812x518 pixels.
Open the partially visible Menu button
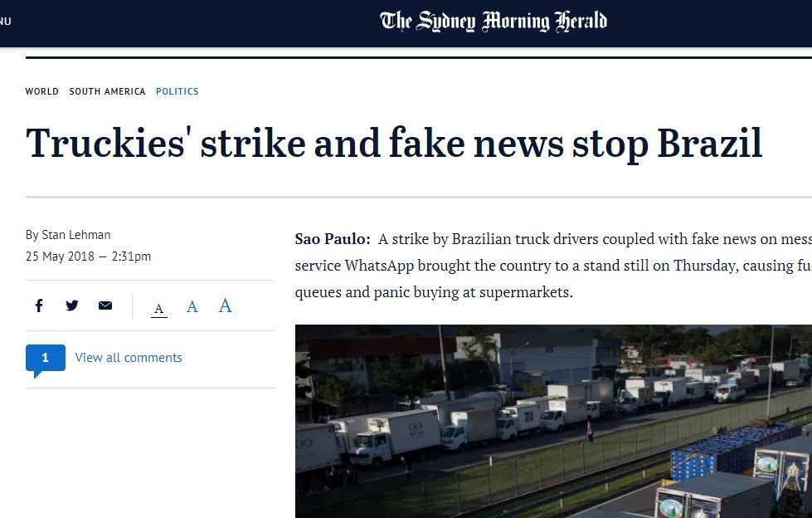point(6,22)
